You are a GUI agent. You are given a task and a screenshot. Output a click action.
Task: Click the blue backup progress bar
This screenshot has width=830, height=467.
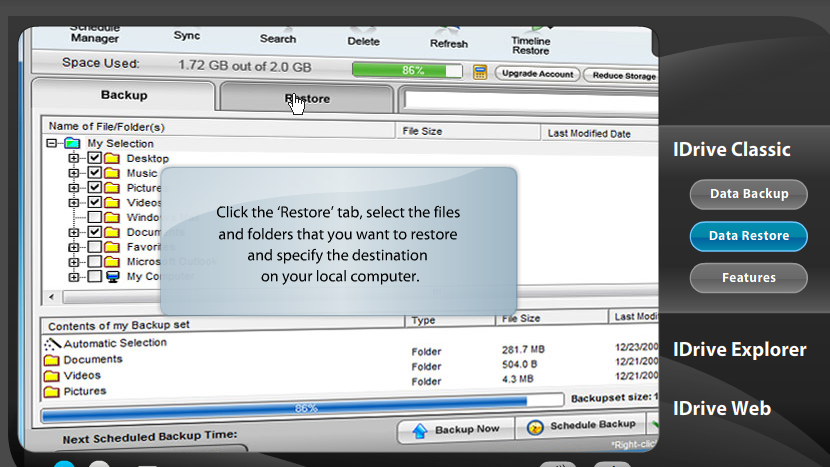302,407
